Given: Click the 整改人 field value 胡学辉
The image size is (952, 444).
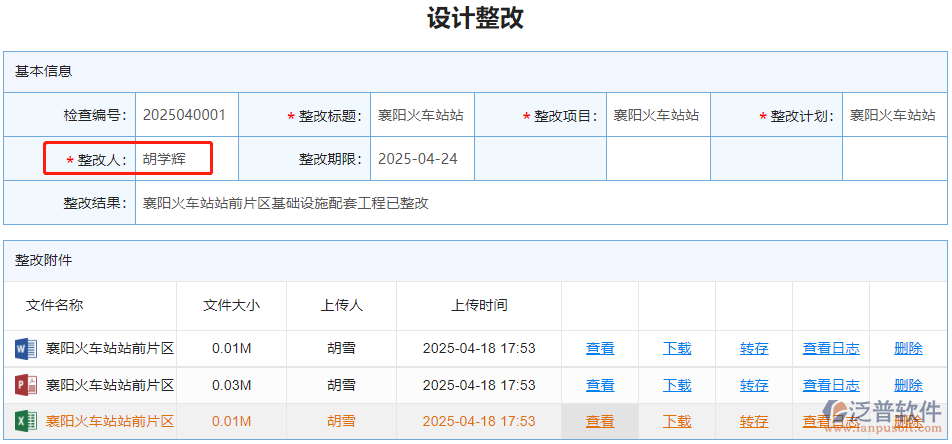Looking at the screenshot, I should point(164,159).
